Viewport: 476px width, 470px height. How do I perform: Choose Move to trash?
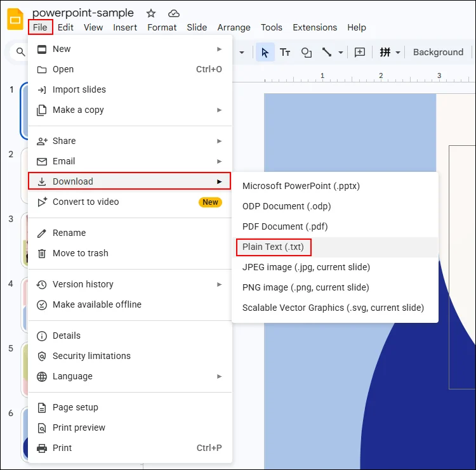pos(130,253)
